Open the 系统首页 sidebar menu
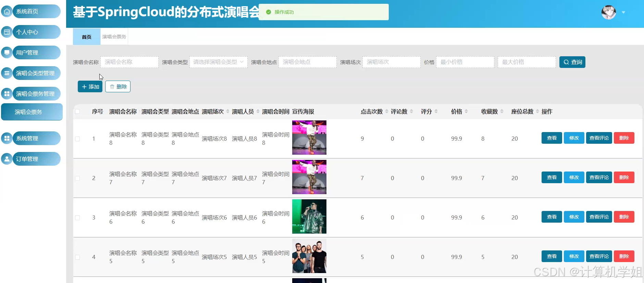This screenshot has width=644, height=283. coord(36,11)
